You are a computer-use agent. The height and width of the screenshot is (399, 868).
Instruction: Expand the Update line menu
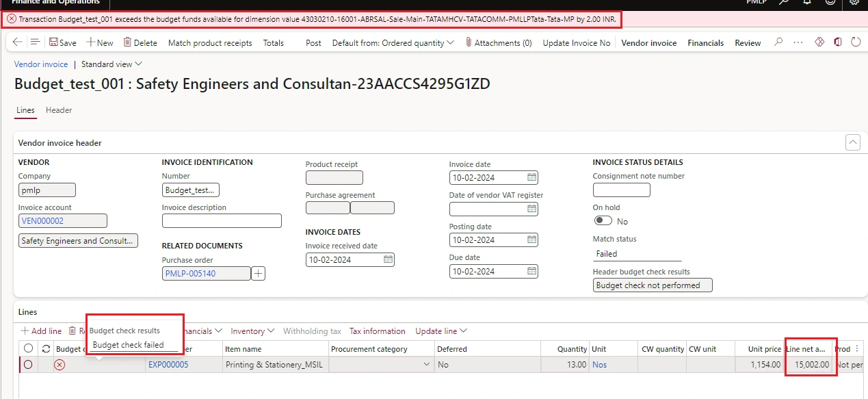pos(441,331)
